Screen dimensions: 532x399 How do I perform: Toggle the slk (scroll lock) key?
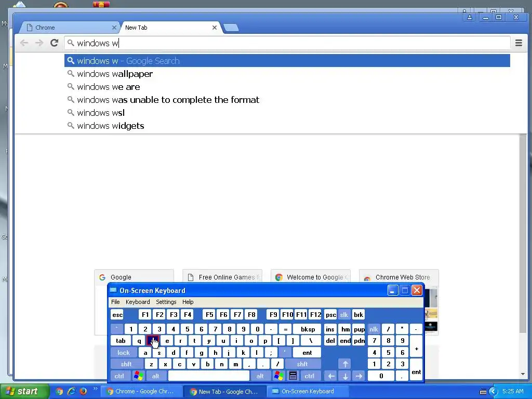[x=344, y=314]
